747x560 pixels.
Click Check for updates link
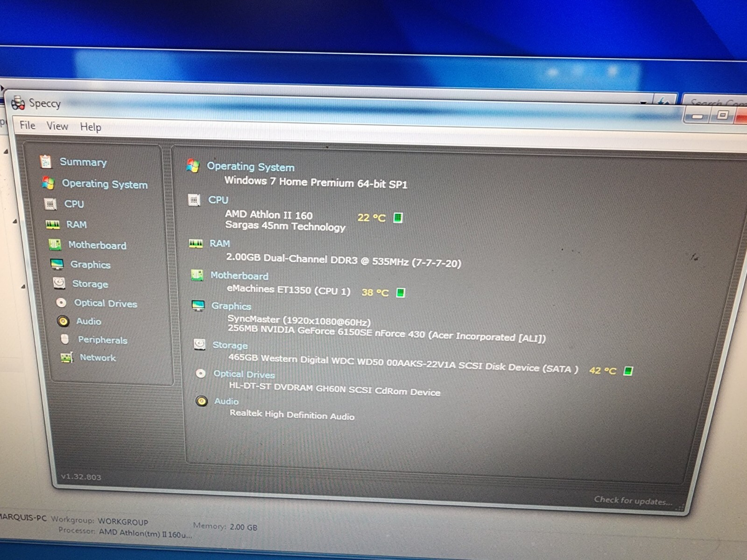point(633,501)
